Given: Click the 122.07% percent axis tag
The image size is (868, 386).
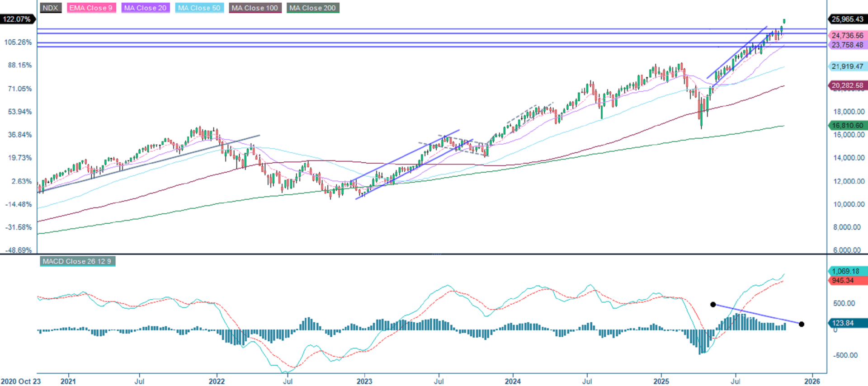Looking at the screenshot, I should pos(17,19).
